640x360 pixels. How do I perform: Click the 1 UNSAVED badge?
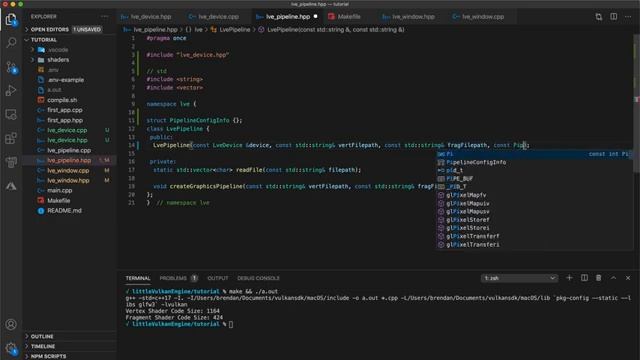(x=87, y=29)
